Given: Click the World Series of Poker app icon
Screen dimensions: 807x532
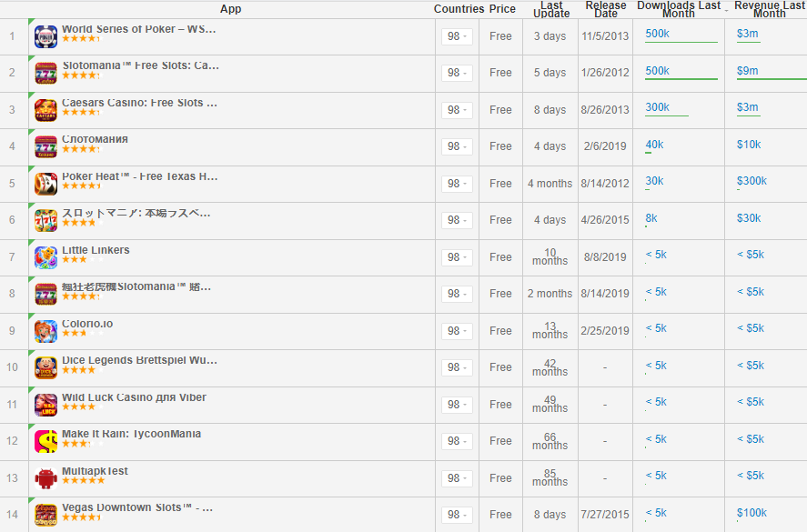Looking at the screenshot, I should (x=45, y=36).
